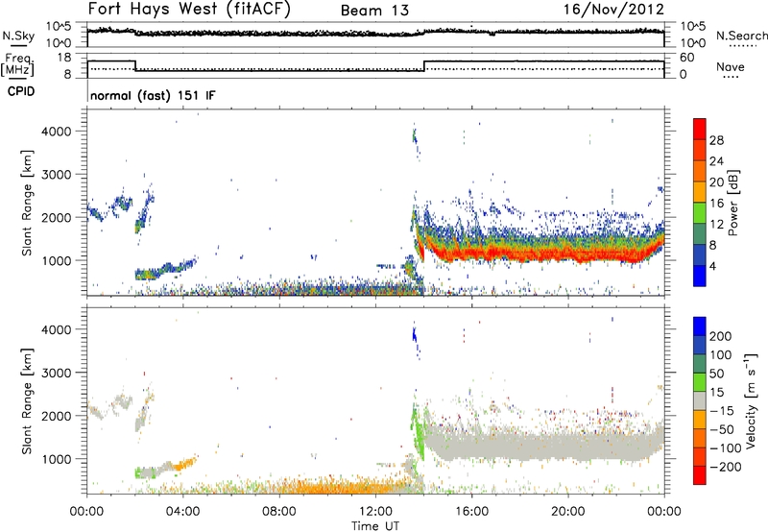768x532 pixels.
Task: Click the '200' velocity colorbar tick value
Action: click(x=721, y=336)
